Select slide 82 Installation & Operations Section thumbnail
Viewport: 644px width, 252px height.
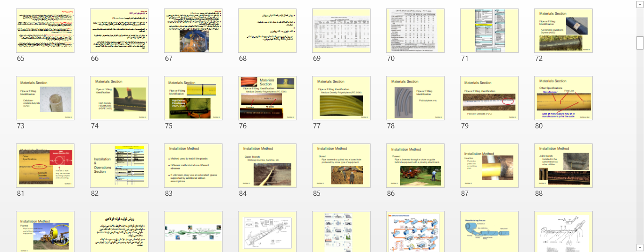coord(119,166)
